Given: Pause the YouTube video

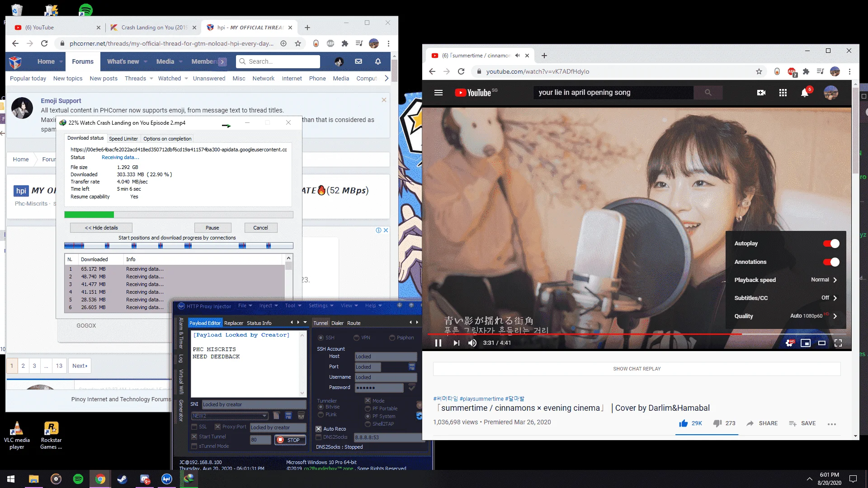Looking at the screenshot, I should click(x=438, y=343).
